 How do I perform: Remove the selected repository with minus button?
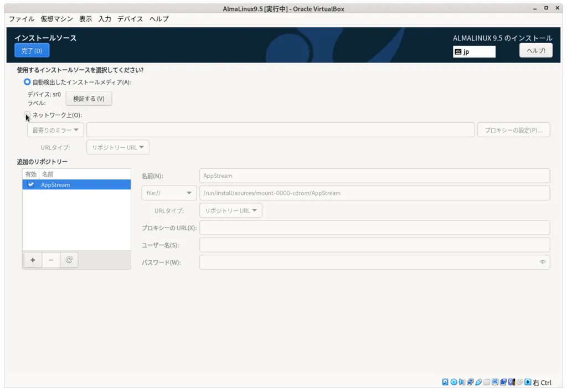pyautogui.click(x=51, y=260)
